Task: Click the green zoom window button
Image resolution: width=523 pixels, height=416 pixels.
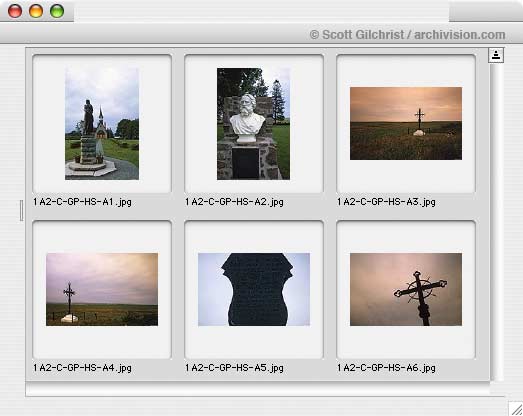Action: click(x=57, y=11)
